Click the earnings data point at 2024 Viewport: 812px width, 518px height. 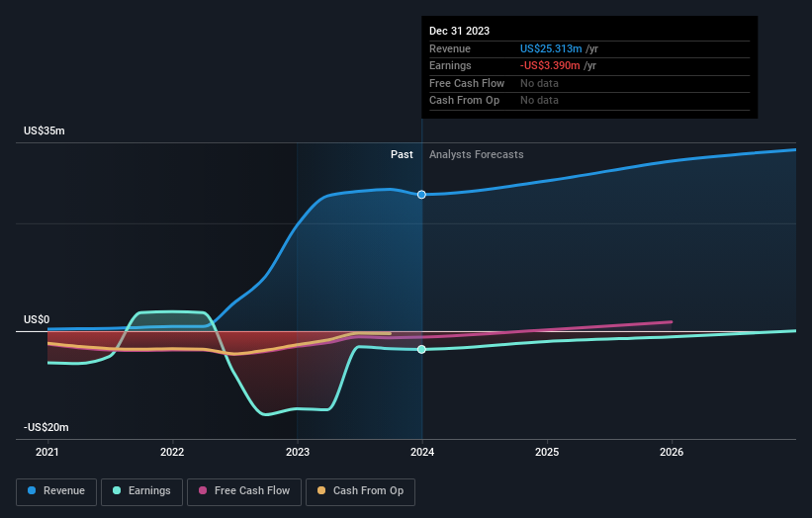[x=421, y=349]
